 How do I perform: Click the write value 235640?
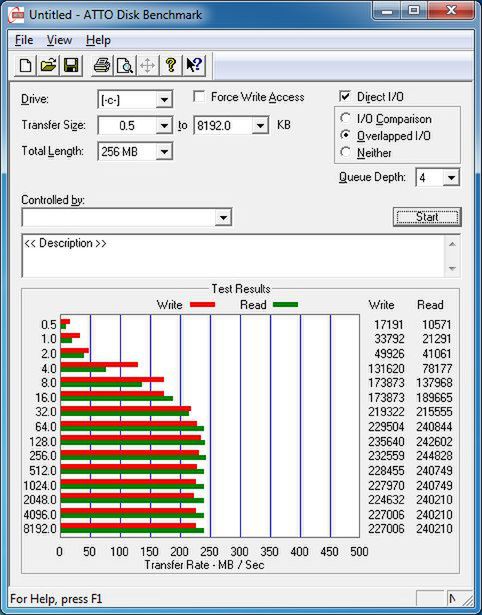(x=386, y=442)
